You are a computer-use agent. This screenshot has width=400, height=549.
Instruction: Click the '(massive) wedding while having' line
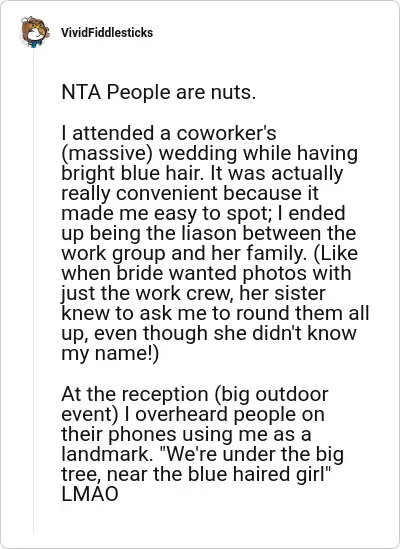209,154
